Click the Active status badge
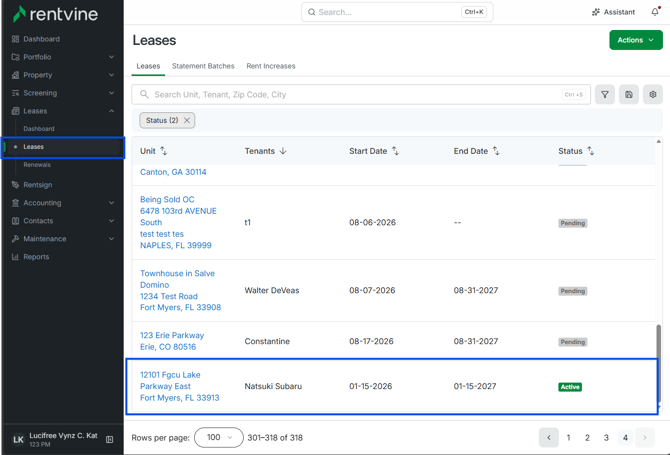The height and width of the screenshot is (455, 670). point(570,387)
